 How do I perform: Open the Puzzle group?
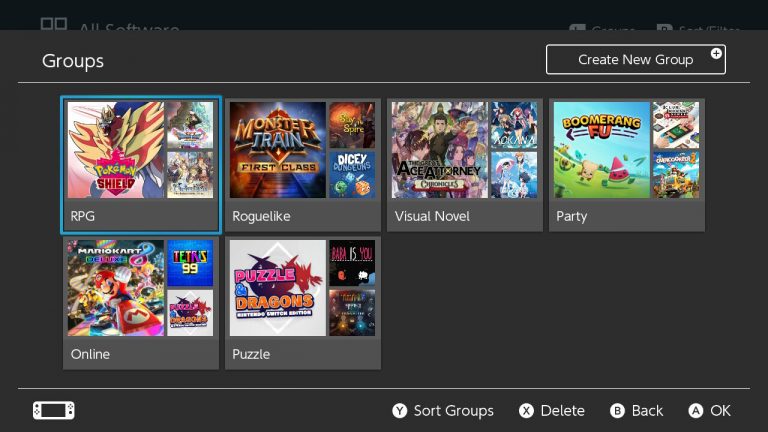[x=303, y=303]
